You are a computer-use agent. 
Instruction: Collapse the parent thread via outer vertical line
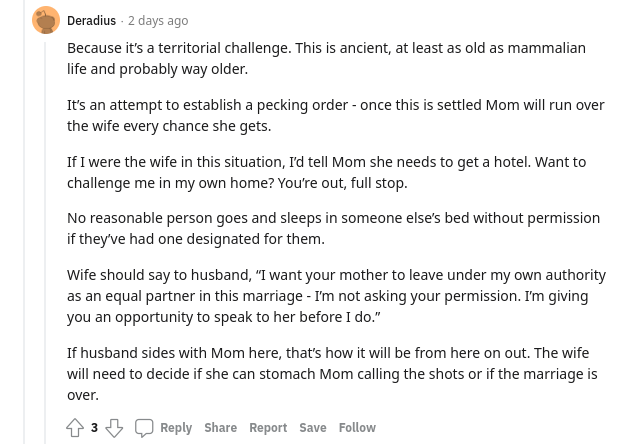click(x=24, y=222)
